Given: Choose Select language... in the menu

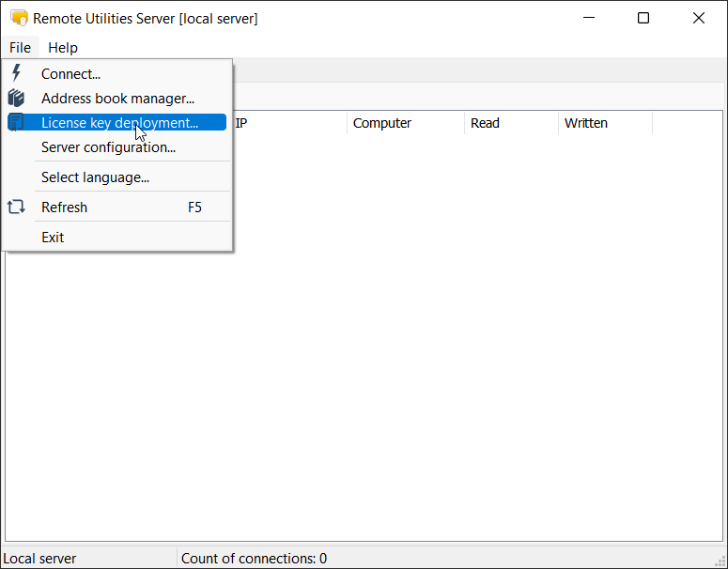Looking at the screenshot, I should tap(95, 177).
